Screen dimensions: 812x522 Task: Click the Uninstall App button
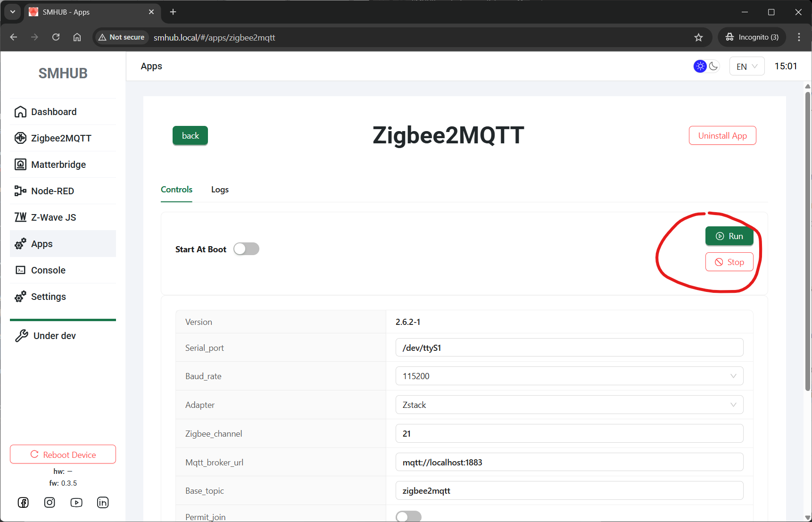[722, 136]
